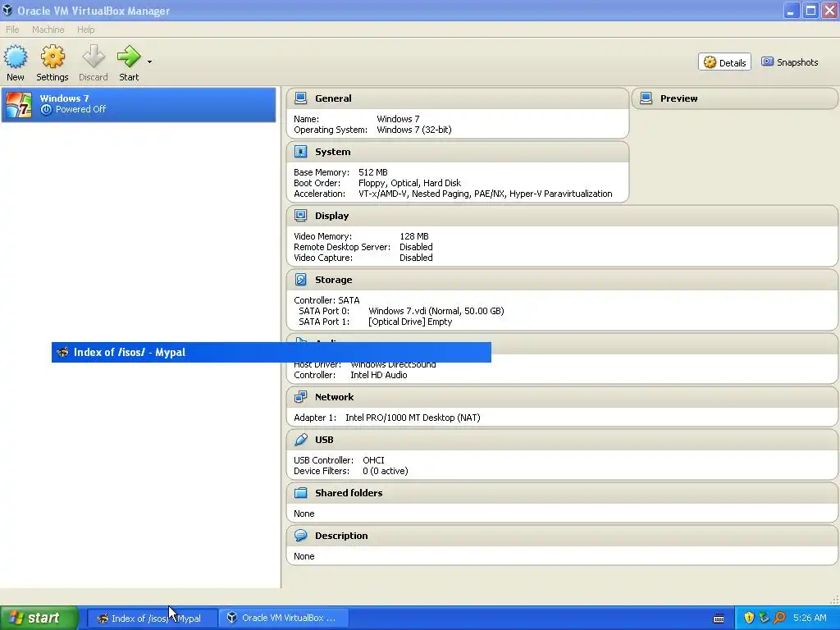Viewport: 840px width, 630px height.
Task: Open the Help menu
Action: (x=85, y=30)
